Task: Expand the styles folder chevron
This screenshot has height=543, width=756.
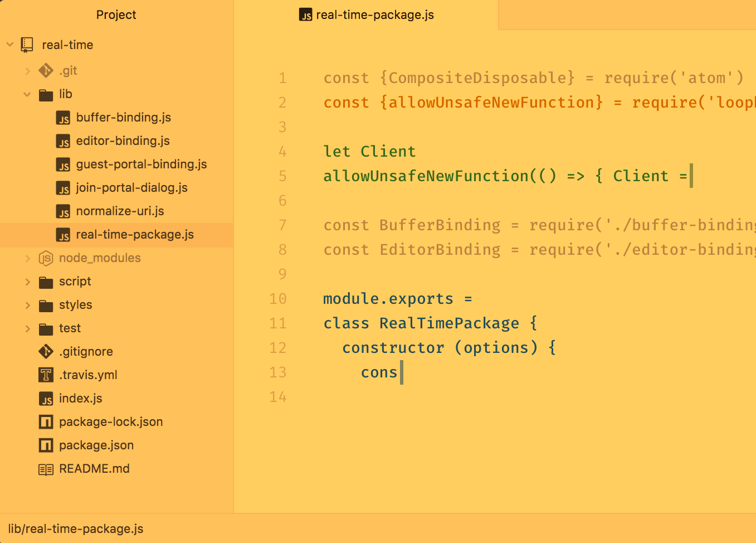Action: pyautogui.click(x=27, y=305)
